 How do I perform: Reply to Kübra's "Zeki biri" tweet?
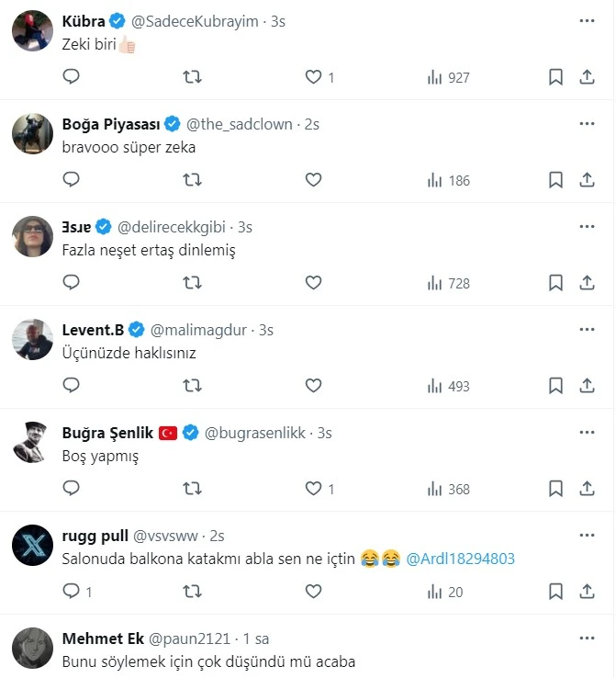point(72,78)
